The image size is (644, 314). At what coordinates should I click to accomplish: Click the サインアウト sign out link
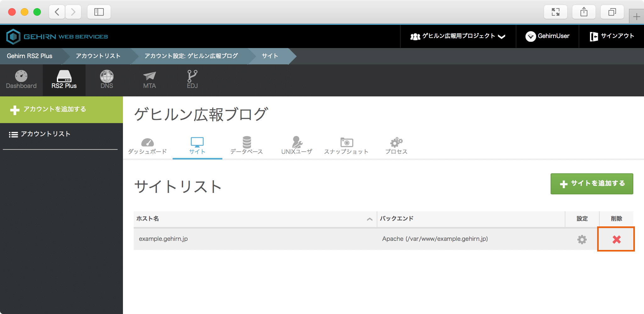tap(612, 36)
